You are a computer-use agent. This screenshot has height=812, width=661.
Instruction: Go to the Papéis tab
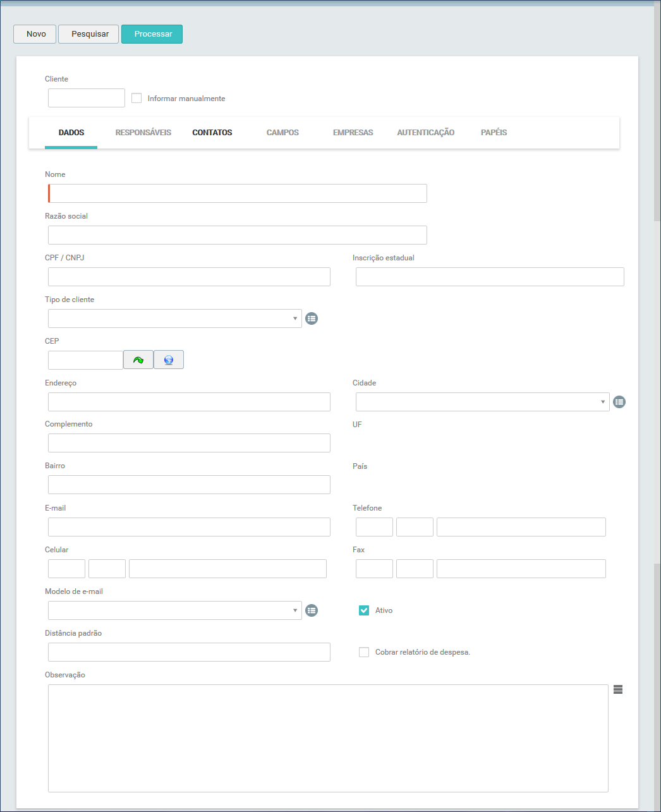tap(494, 133)
